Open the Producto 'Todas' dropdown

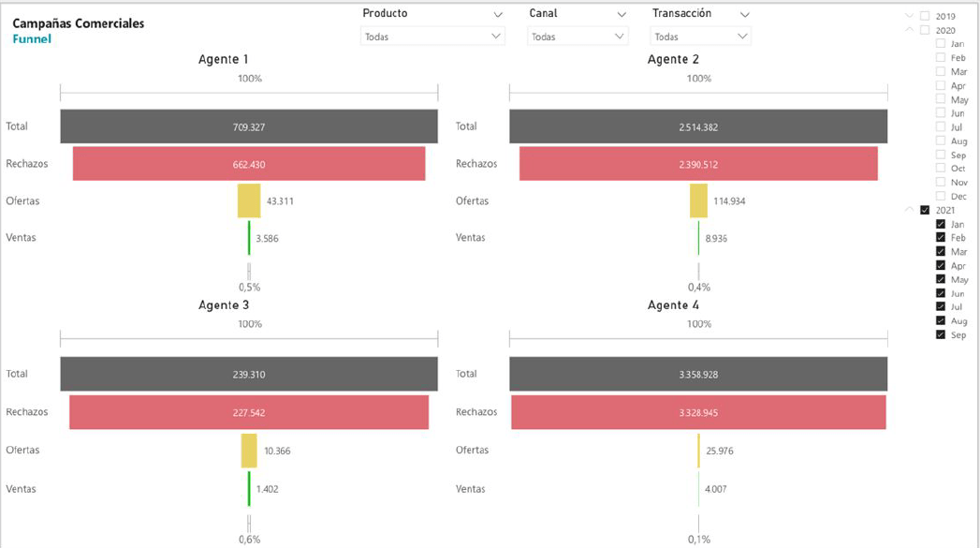pyautogui.click(x=432, y=37)
